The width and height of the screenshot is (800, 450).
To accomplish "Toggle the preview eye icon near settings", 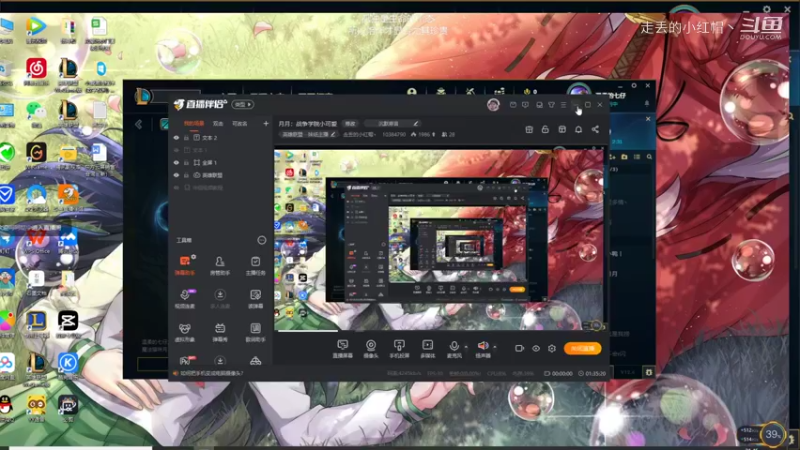I will click(x=536, y=348).
